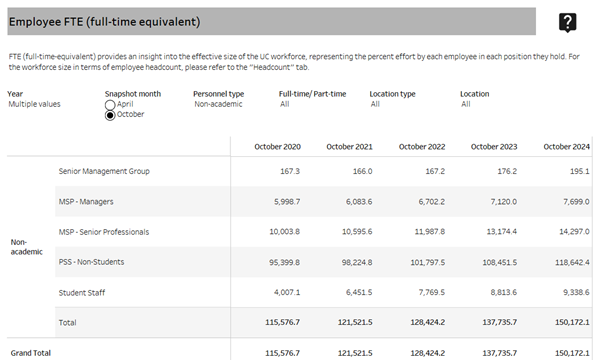Click the 10,595.6 Senior Professionals value
The height and width of the screenshot is (360, 600).
click(x=357, y=232)
